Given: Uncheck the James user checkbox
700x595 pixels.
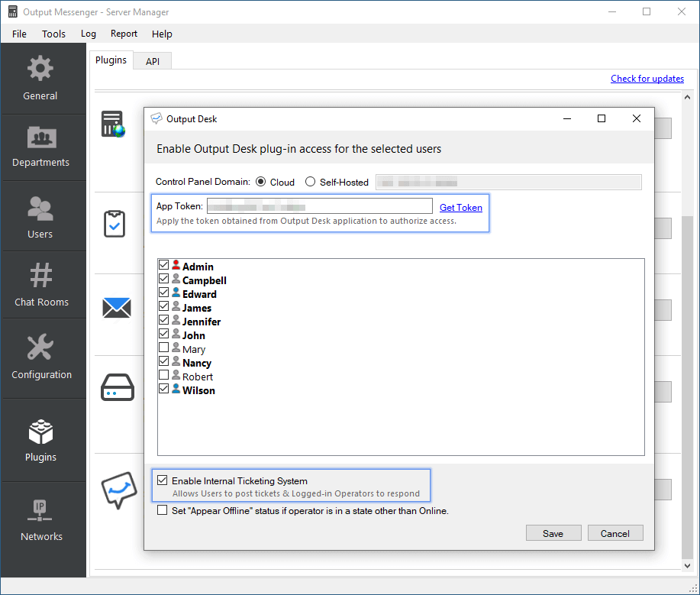Looking at the screenshot, I should (x=164, y=306).
